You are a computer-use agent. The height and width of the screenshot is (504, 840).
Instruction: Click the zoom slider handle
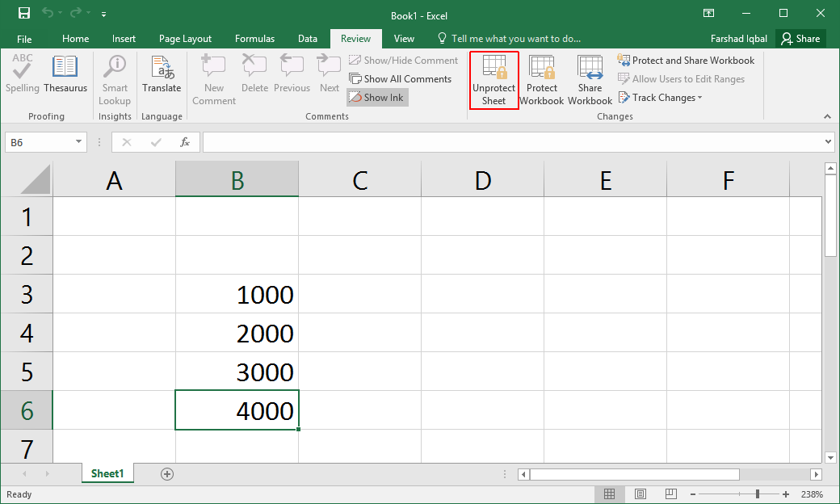click(x=757, y=494)
